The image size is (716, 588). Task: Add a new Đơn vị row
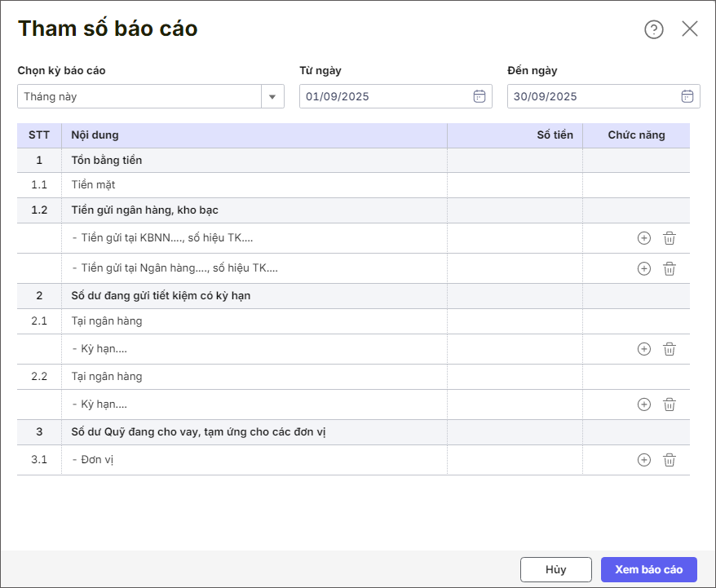644,460
